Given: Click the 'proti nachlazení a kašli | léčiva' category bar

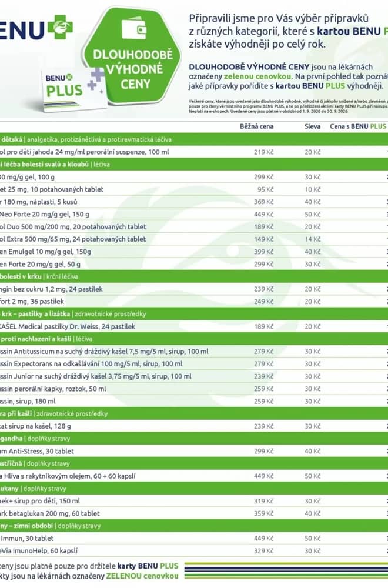Looking at the screenshot, I should pos(194,339).
